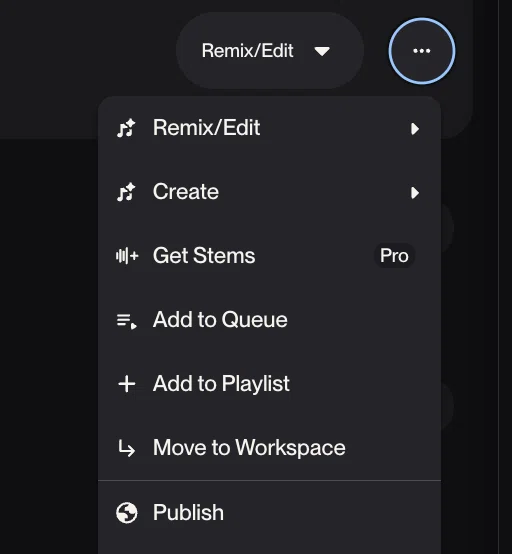The image size is (512, 554).
Task: Expand the Remix/Edit submenu arrow
Action: [x=415, y=129]
